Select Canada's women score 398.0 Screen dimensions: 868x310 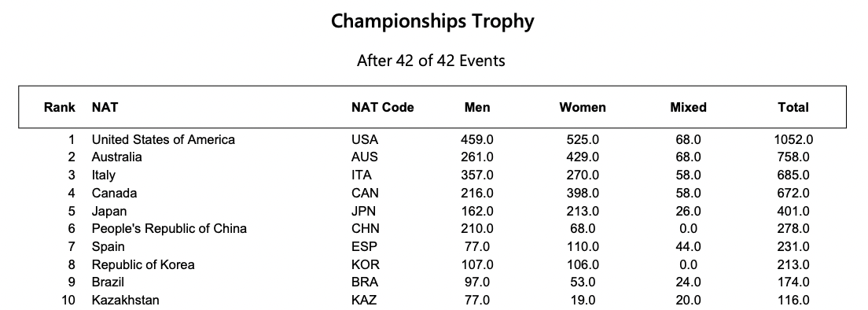pyautogui.click(x=583, y=194)
